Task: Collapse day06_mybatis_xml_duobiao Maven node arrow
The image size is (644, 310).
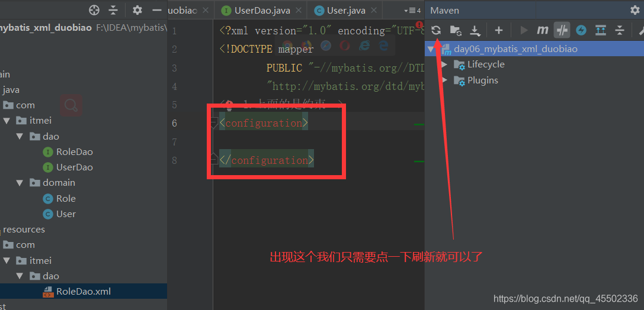Action: pos(431,50)
